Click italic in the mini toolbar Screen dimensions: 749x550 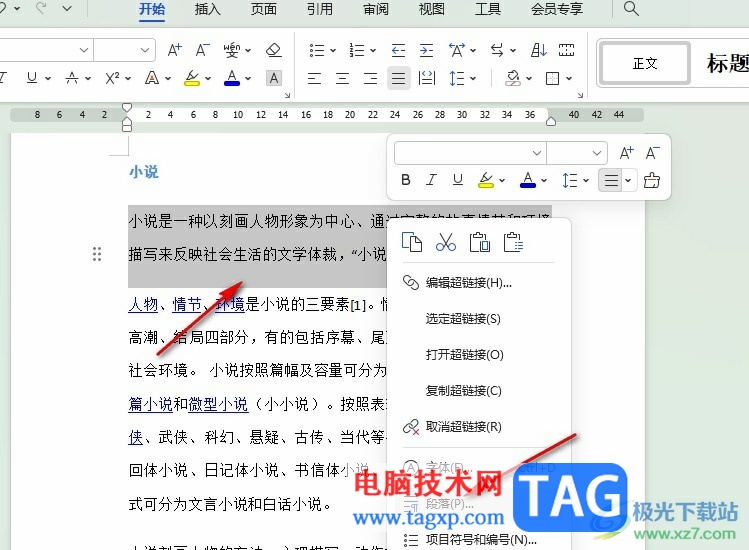(431, 180)
